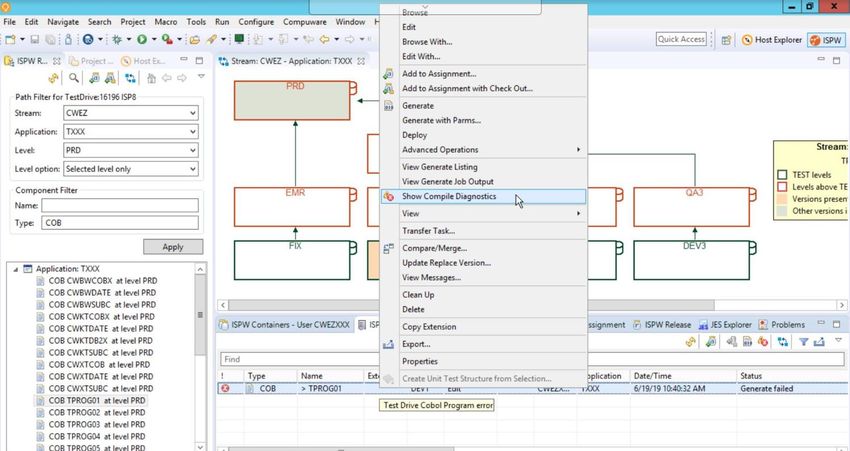Click the green Run launch icon

coord(142,39)
